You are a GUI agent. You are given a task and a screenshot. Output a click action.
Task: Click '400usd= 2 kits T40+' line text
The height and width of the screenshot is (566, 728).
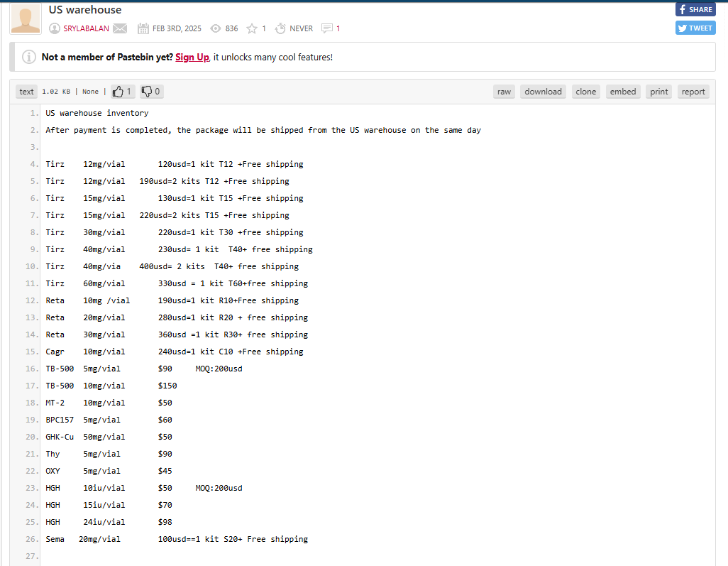[219, 266]
